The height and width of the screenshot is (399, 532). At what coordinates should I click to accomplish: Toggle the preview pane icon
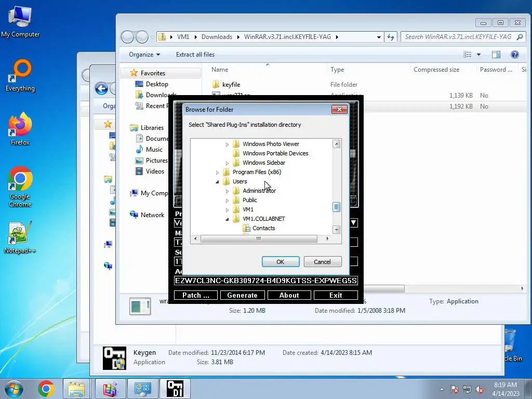[x=496, y=55]
